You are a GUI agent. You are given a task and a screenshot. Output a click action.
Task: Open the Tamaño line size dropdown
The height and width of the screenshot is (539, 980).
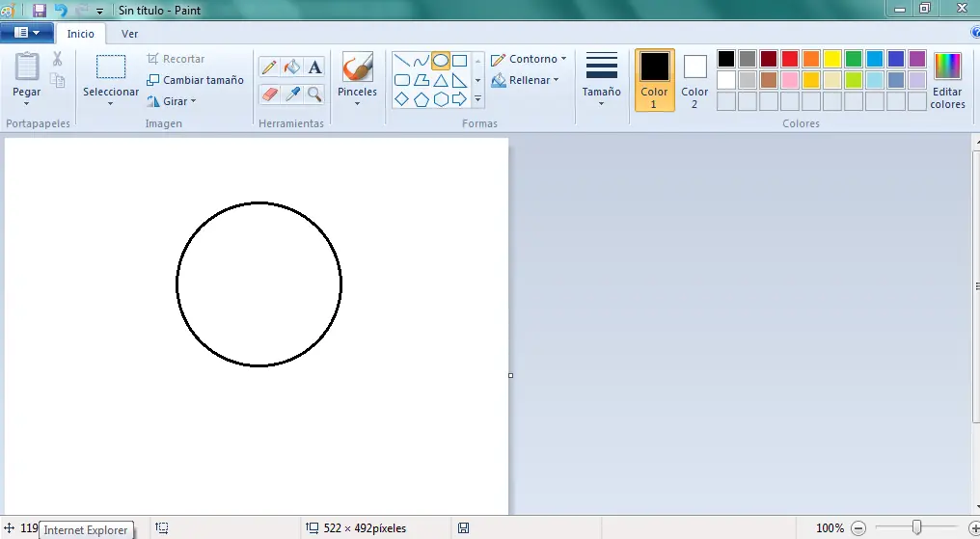[x=602, y=80]
